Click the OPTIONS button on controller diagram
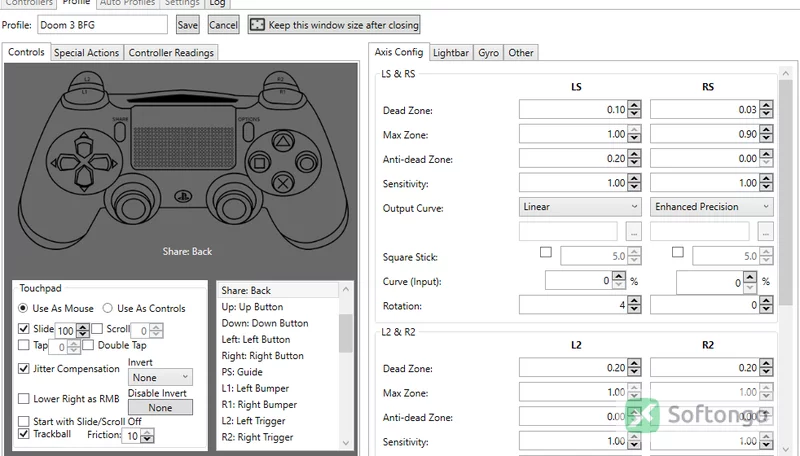Screen dimensions: 800x456 point(248,131)
